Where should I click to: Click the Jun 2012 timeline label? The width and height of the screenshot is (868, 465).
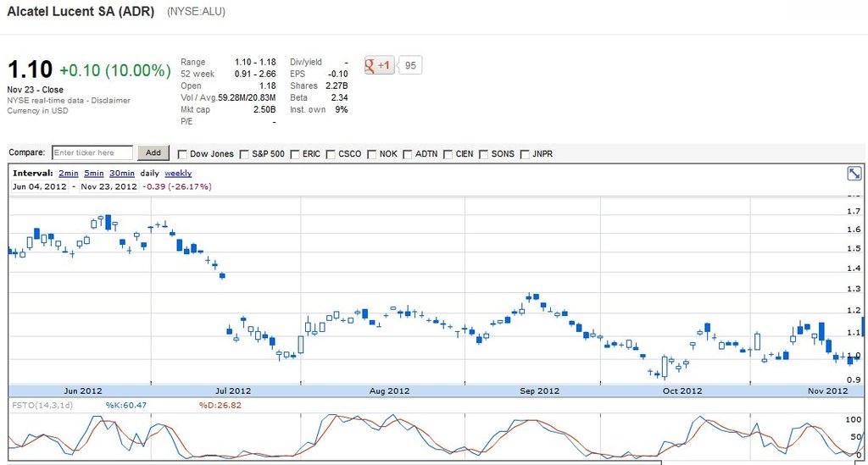coord(83,390)
